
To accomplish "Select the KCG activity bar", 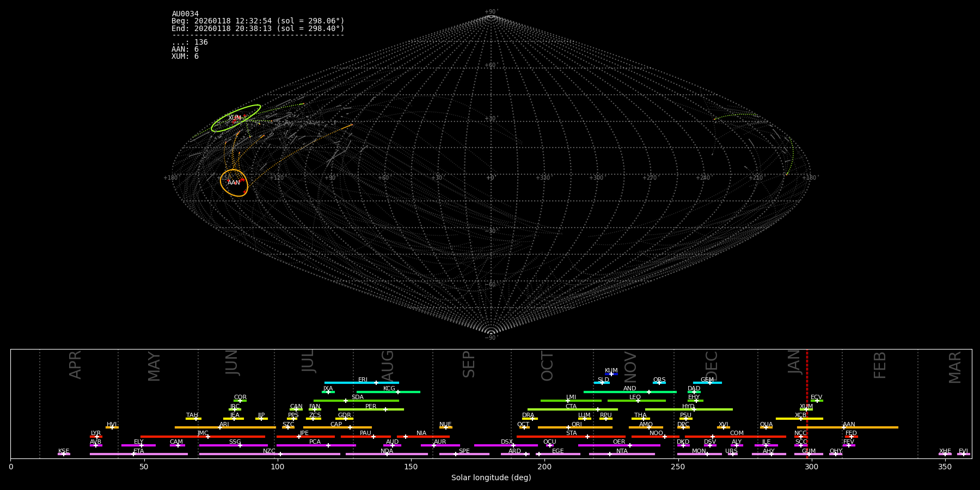I will (388, 391).
